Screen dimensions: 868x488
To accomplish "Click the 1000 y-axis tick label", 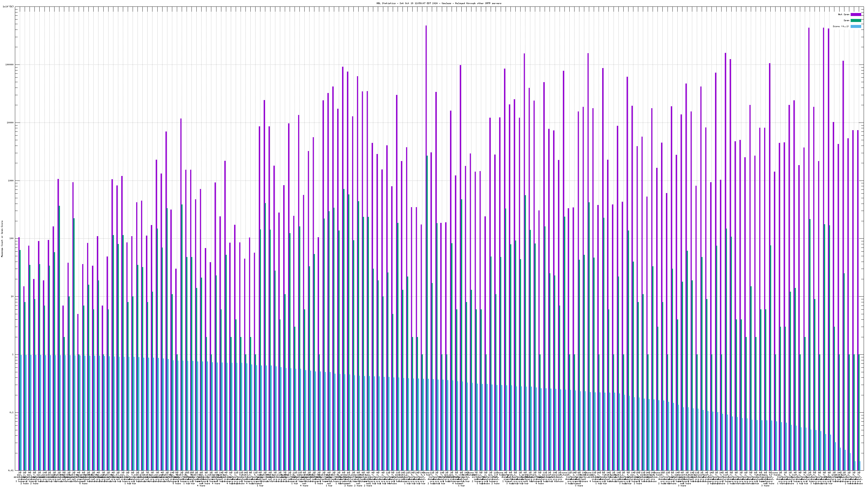I will click(11, 181).
